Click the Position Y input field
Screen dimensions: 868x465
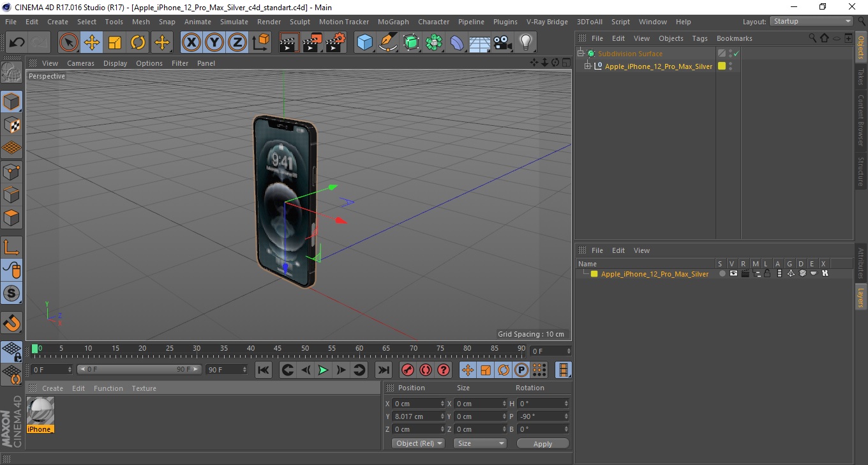419,416
